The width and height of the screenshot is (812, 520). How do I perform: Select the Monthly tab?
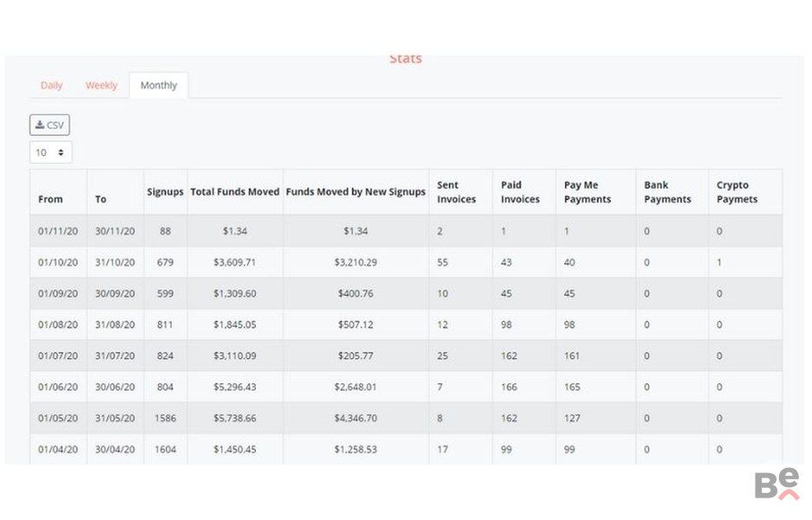pyautogui.click(x=159, y=86)
